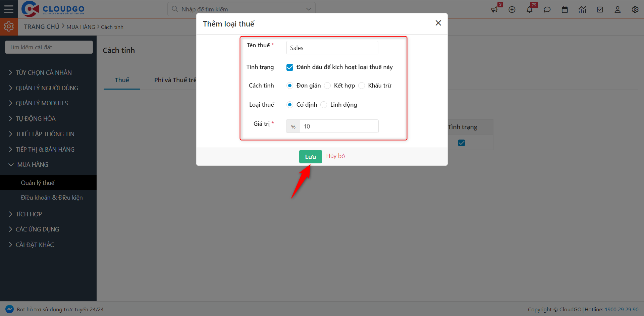Expand the QUẢN LÝ NGƯỜI DÙNG section
Image resolution: width=644 pixels, height=316 pixels.
[x=47, y=88]
